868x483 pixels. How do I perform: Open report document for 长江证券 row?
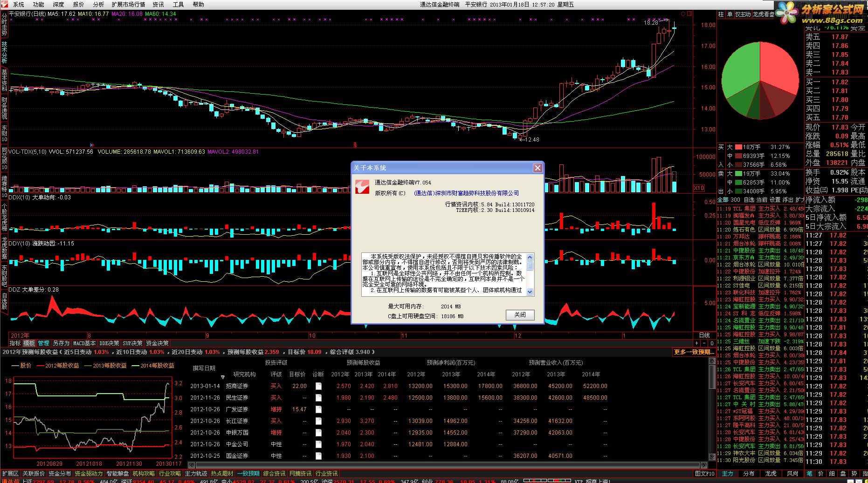[318, 421]
